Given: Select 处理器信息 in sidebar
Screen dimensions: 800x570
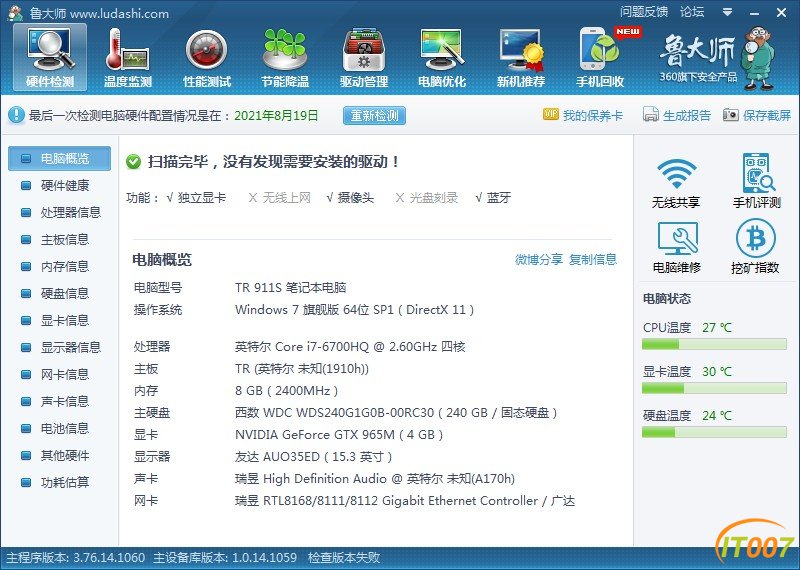Looking at the screenshot, I should [59, 213].
